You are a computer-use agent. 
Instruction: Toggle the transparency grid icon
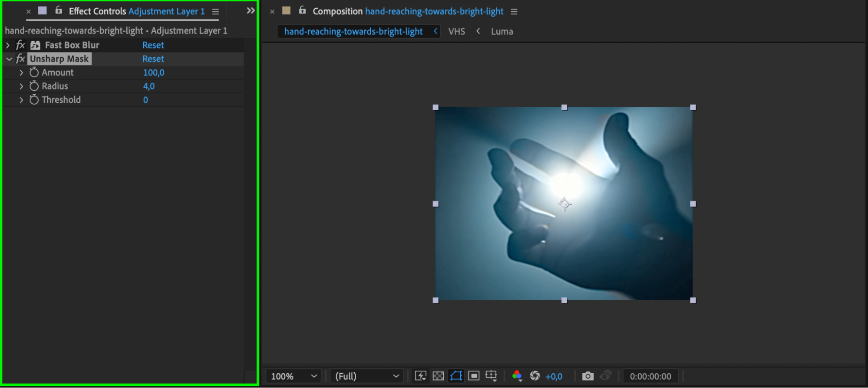[438, 376]
